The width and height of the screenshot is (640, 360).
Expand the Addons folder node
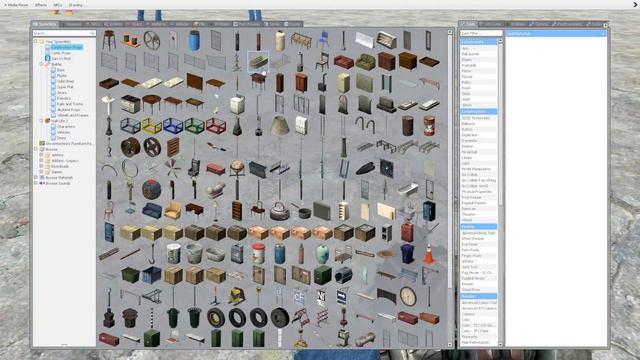tap(41, 155)
